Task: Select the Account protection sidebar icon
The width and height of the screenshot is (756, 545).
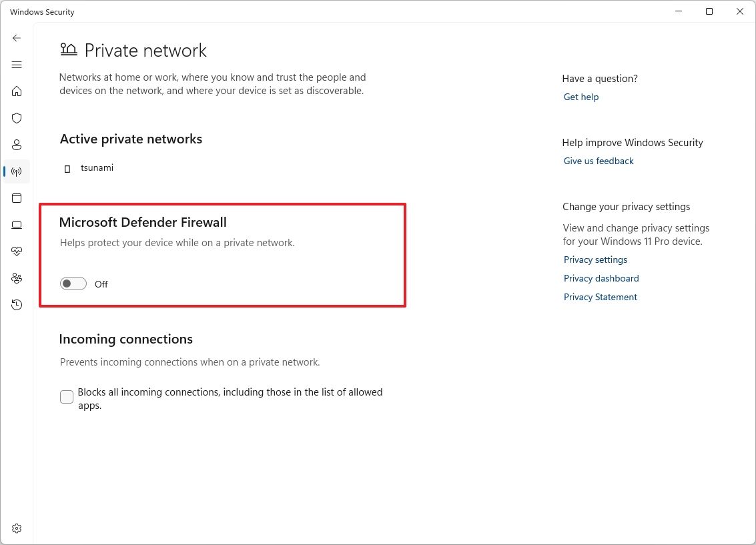Action: [x=17, y=145]
